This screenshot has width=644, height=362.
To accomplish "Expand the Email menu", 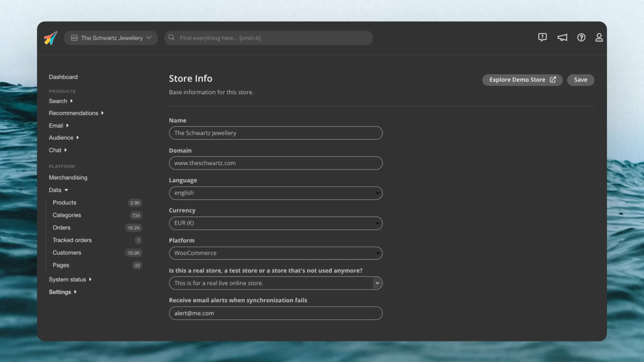I will 59,125.
